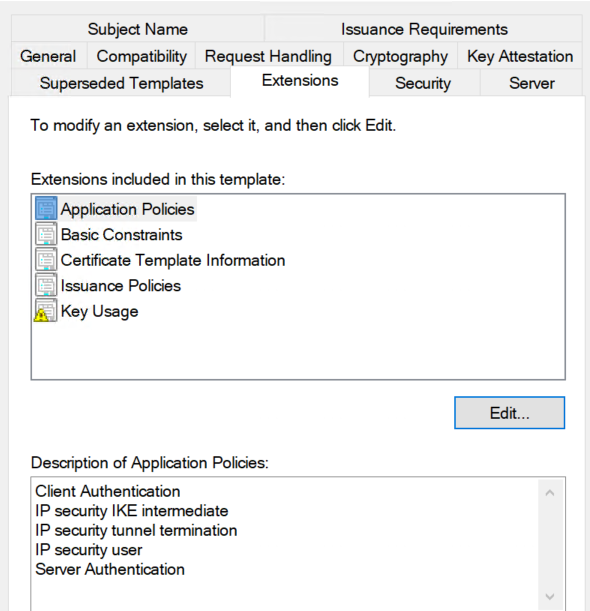Open the Issuance Requirements tab
The image size is (590, 611).
[x=424, y=29]
